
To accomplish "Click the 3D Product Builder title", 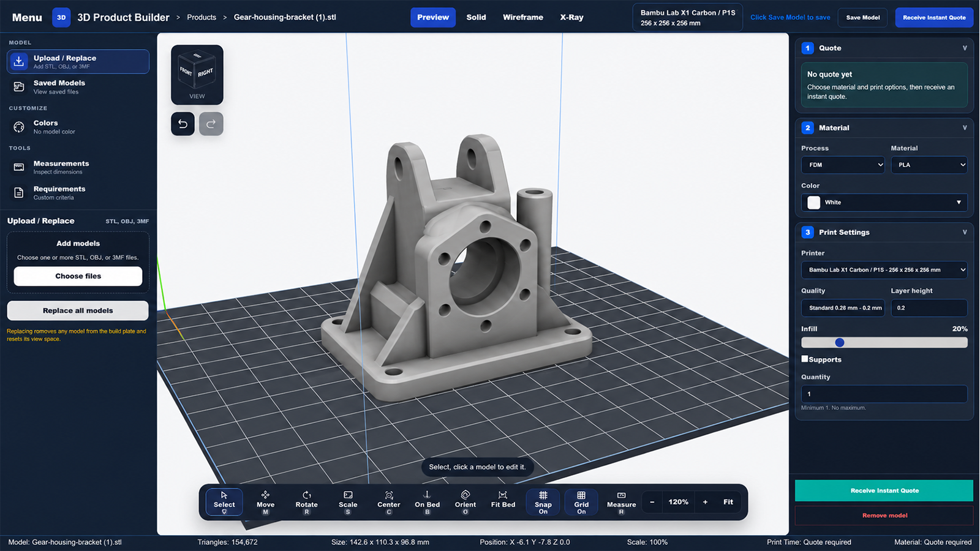I will [x=123, y=17].
